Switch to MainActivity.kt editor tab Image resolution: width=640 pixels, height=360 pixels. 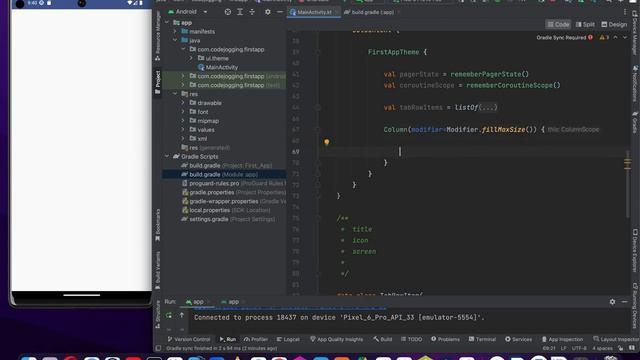313,12
